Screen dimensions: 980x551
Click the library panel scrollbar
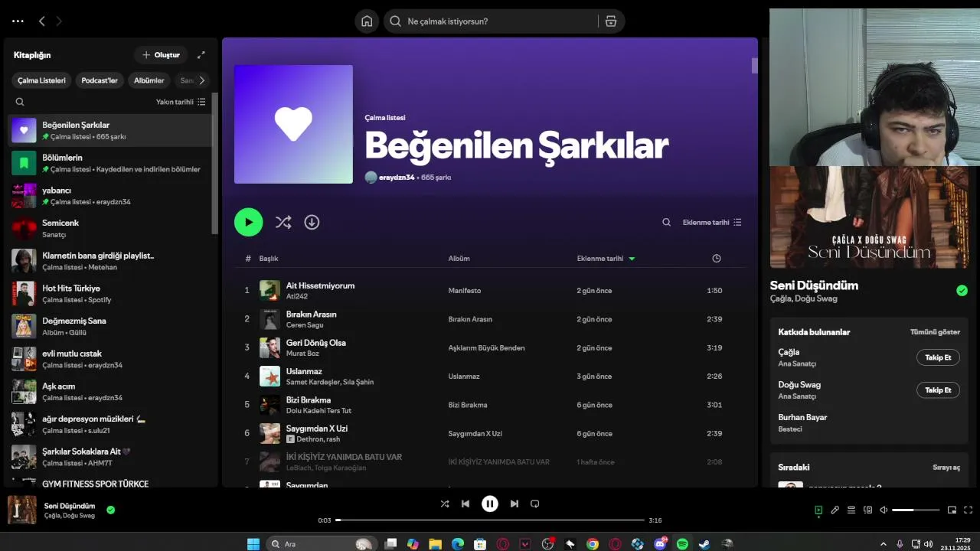pos(214,163)
